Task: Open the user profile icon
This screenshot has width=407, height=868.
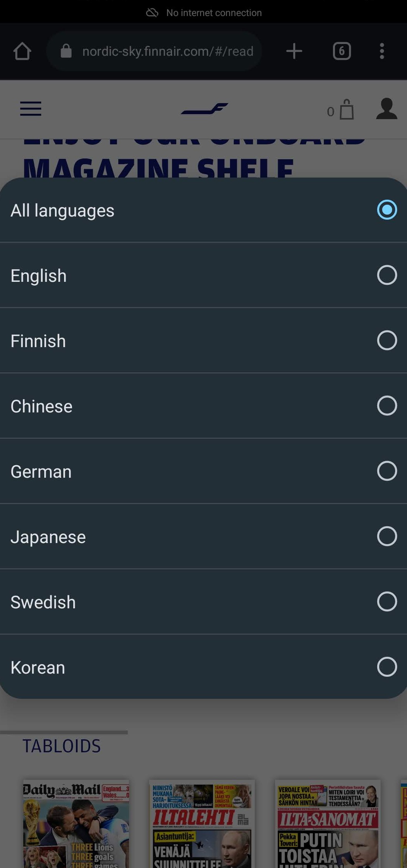Action: pos(386,109)
